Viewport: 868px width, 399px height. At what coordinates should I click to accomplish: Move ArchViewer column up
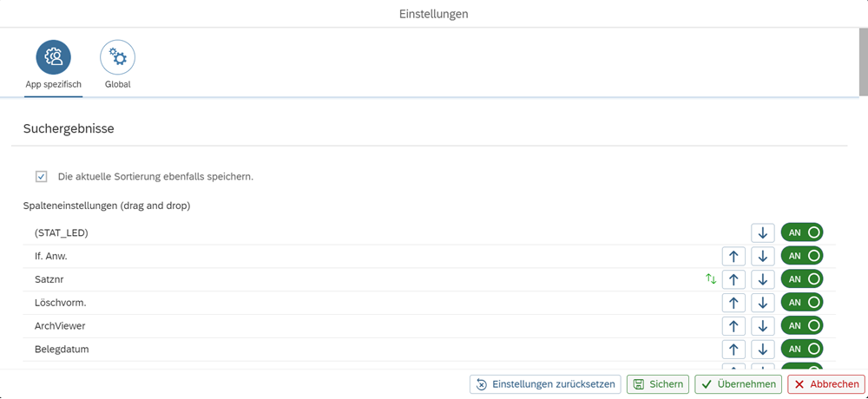click(734, 326)
